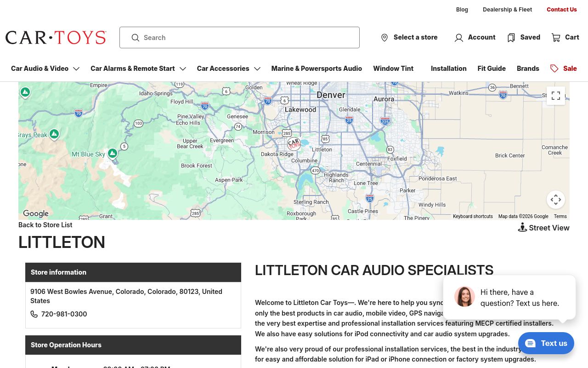Click the LITTLETON heading
The height and width of the screenshot is (368, 588).
[62, 242]
